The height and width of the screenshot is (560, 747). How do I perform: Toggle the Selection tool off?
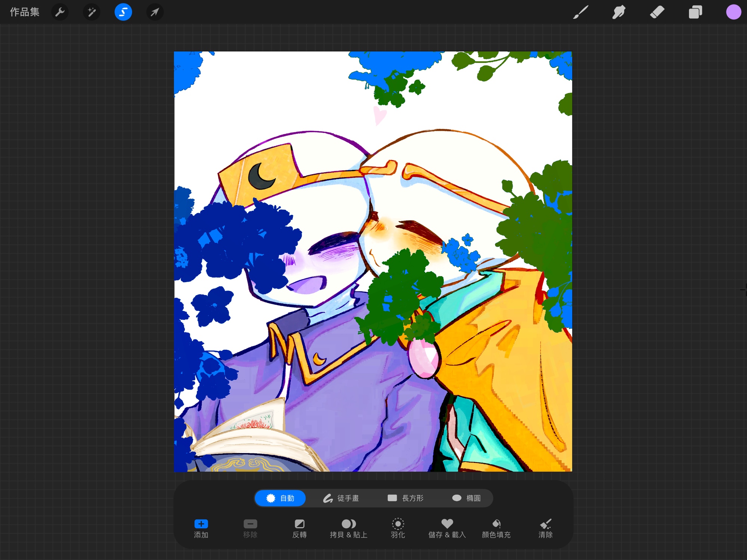point(123,12)
